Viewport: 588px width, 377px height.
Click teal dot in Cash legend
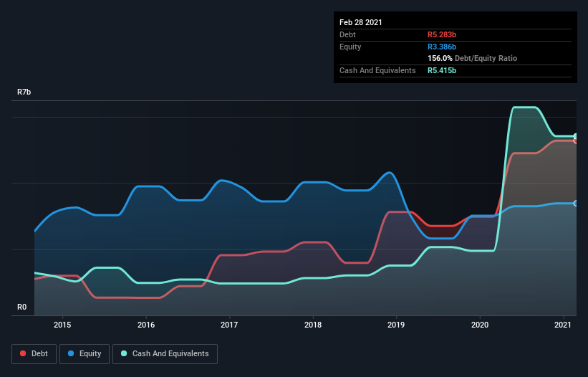click(x=124, y=353)
